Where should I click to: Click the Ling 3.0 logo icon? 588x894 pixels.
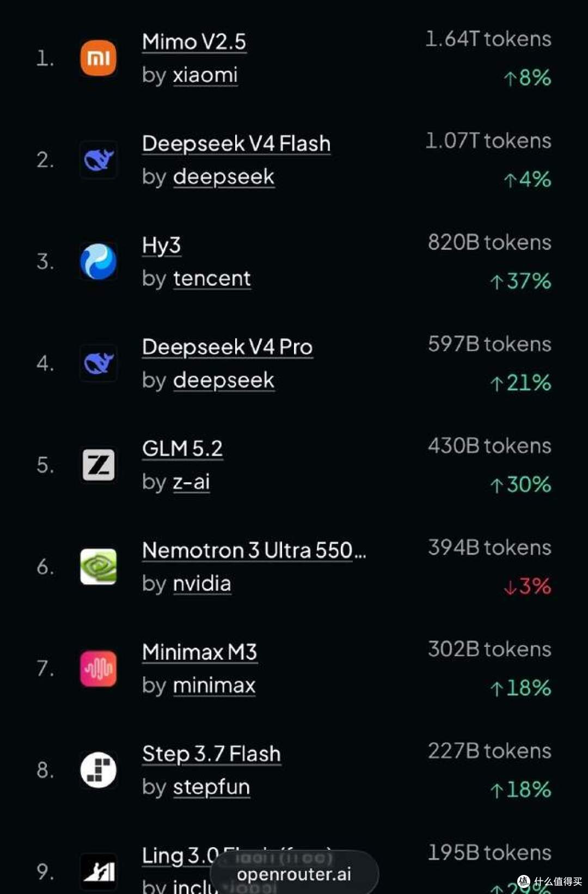point(99,871)
